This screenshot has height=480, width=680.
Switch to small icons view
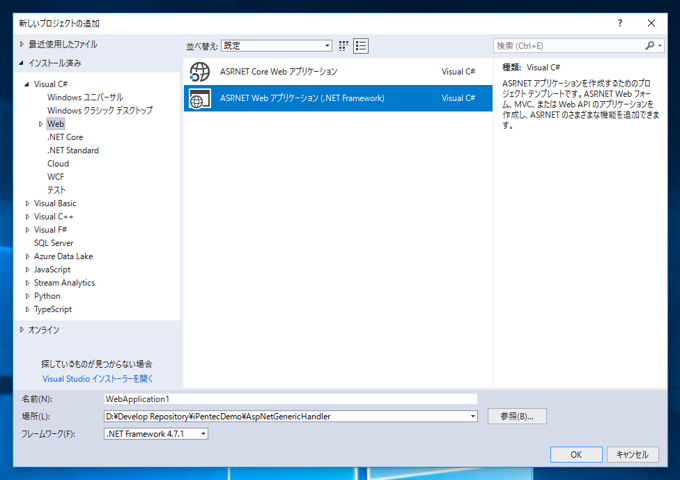(x=343, y=46)
